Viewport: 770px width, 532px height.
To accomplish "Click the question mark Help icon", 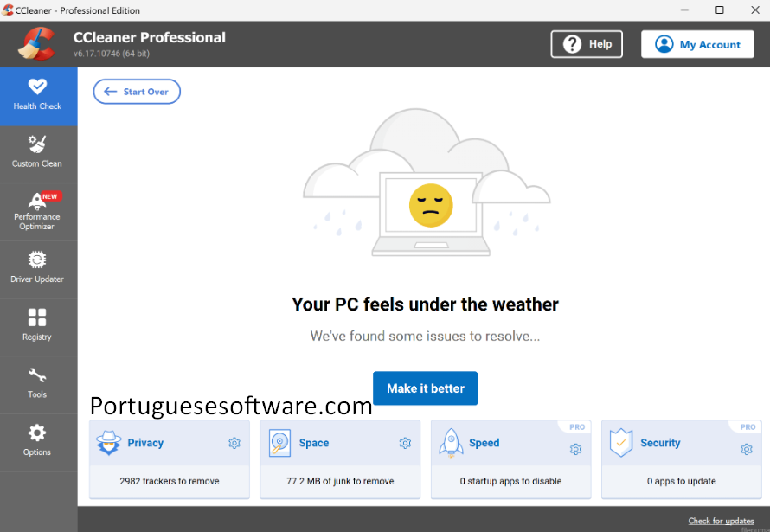I will 572,44.
